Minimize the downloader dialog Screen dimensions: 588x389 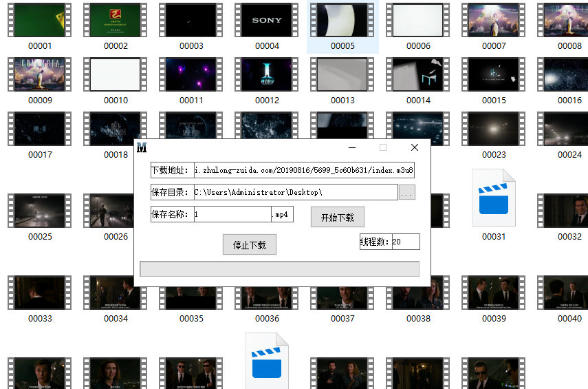coord(351,147)
